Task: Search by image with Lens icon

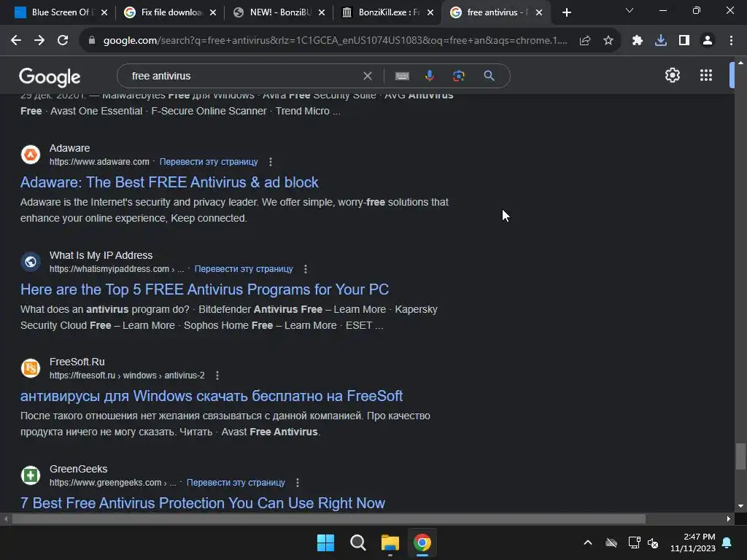Action: (459, 76)
